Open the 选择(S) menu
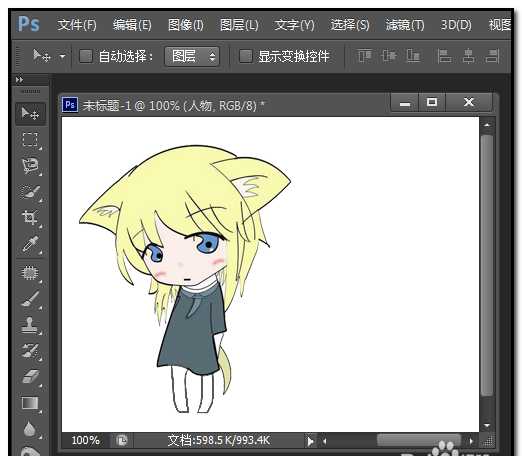522x456 pixels. (350, 25)
